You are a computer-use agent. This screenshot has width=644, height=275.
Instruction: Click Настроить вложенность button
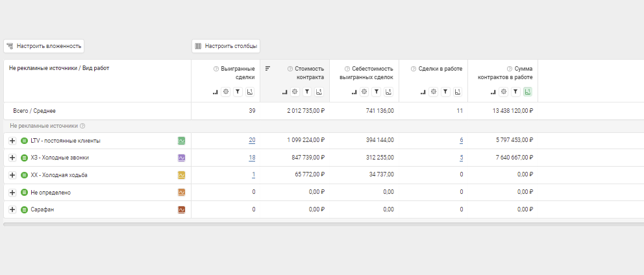44,46
